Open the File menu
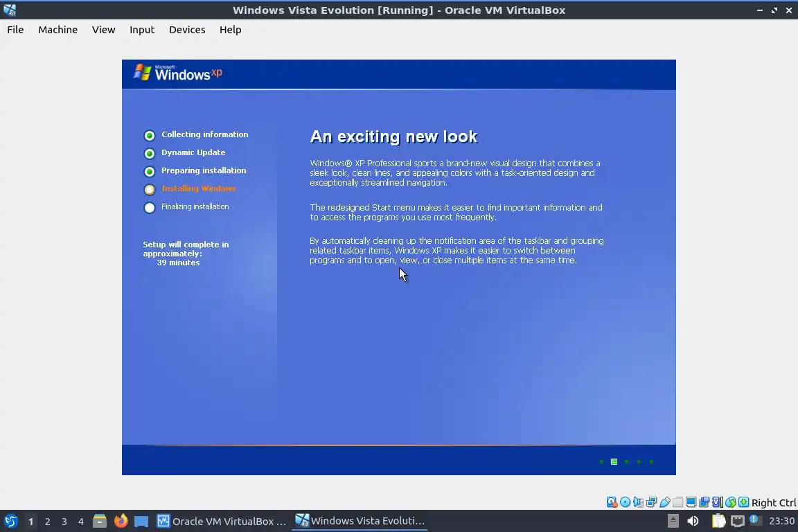 coord(15,30)
